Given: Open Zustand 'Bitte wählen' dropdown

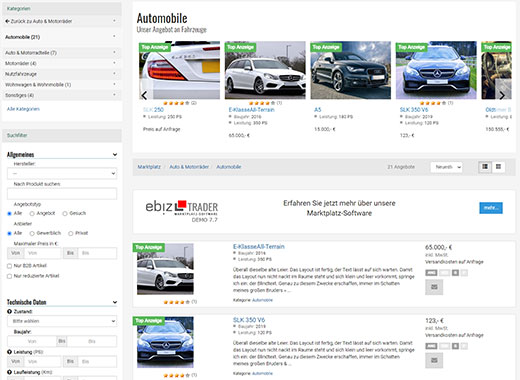Looking at the screenshot, I should [x=62, y=321].
